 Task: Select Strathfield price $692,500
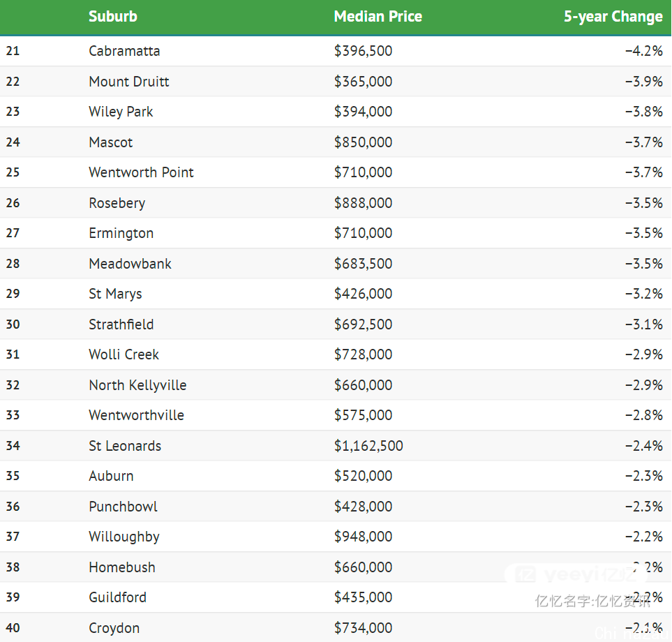click(x=363, y=324)
